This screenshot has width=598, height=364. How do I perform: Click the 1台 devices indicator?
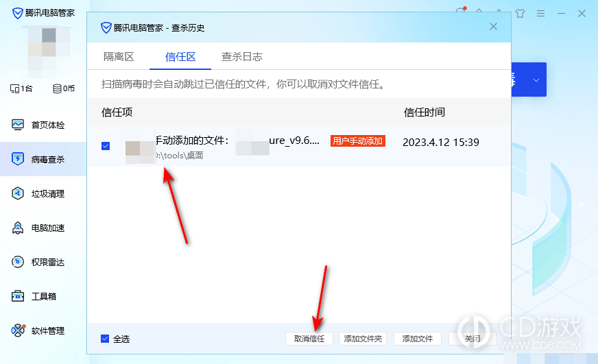21,88
